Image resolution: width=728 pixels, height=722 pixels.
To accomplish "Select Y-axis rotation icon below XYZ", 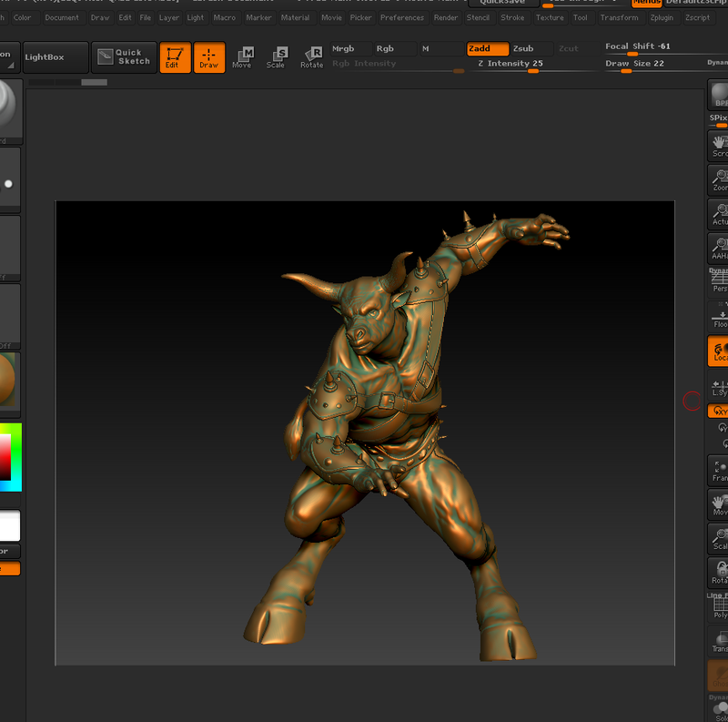I will [x=722, y=427].
